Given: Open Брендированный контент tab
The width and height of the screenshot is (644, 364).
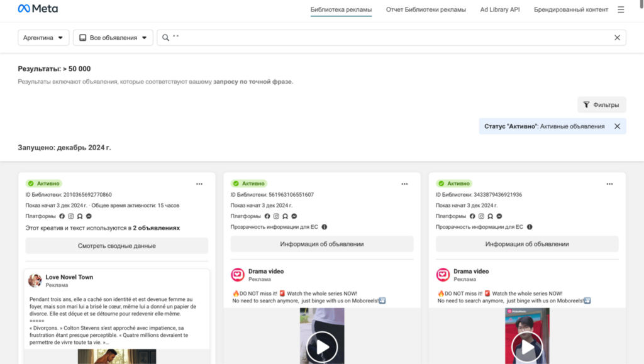Looking at the screenshot, I should coord(571,9).
